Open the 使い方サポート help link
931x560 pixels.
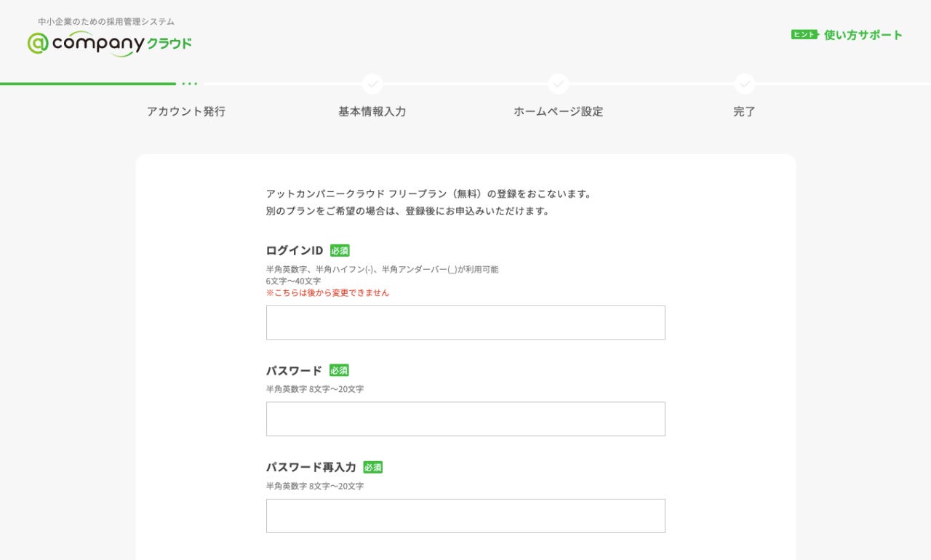point(863,35)
